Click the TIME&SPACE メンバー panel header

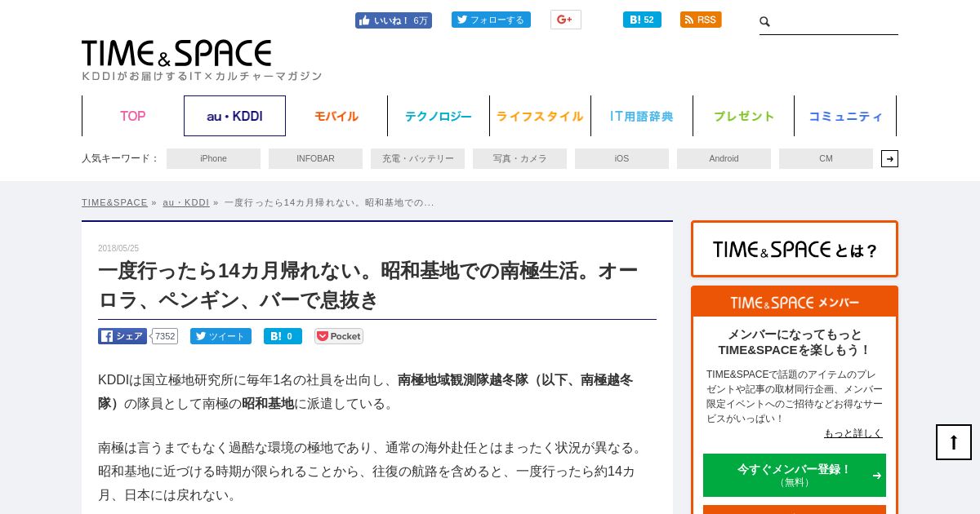[x=795, y=302]
